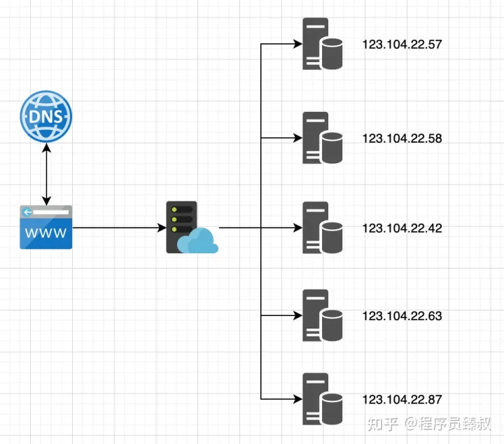Screen dimensions: 504x444
Task: Click the WWW browser window icon
Action: 46,227
